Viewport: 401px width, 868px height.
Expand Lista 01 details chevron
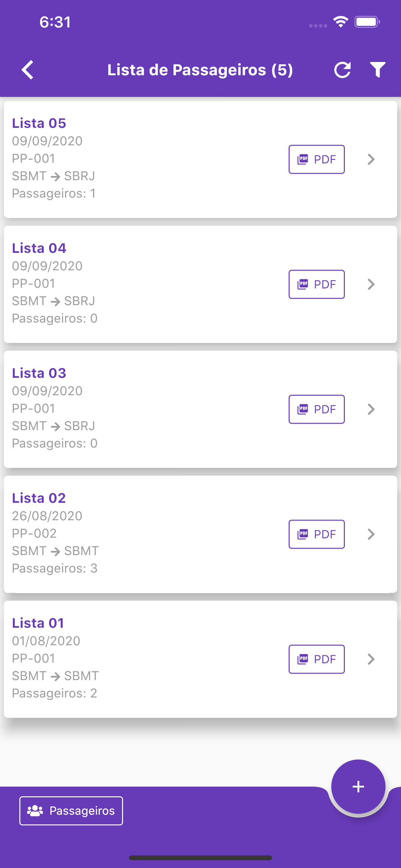click(371, 659)
